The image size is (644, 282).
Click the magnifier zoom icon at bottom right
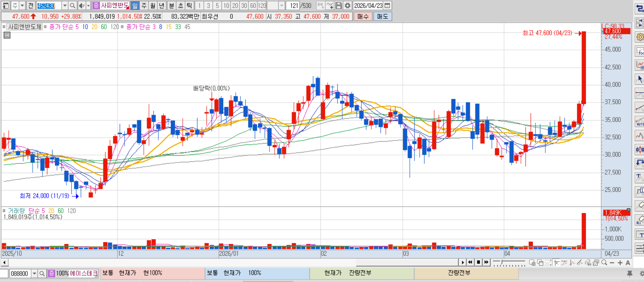pyautogui.click(x=604, y=262)
